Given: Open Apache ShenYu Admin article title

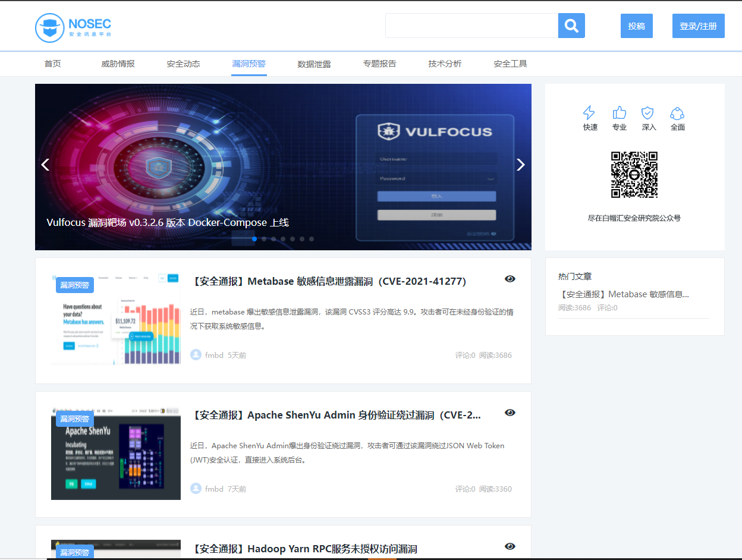Looking at the screenshot, I should (335, 415).
